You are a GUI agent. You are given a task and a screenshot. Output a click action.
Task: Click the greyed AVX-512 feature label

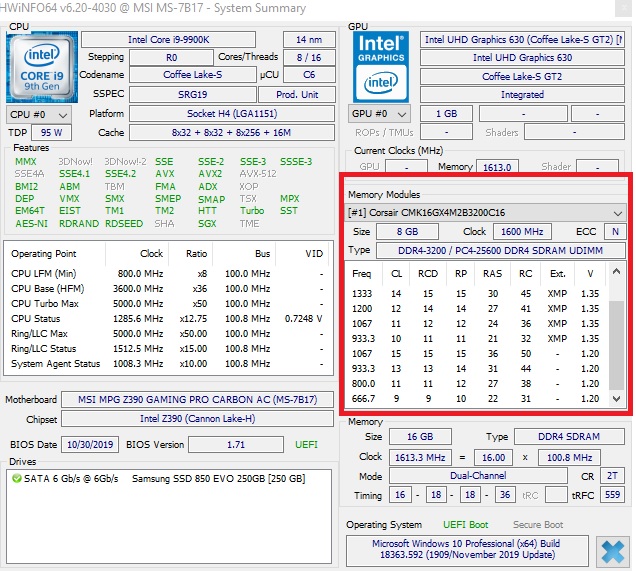click(x=258, y=174)
